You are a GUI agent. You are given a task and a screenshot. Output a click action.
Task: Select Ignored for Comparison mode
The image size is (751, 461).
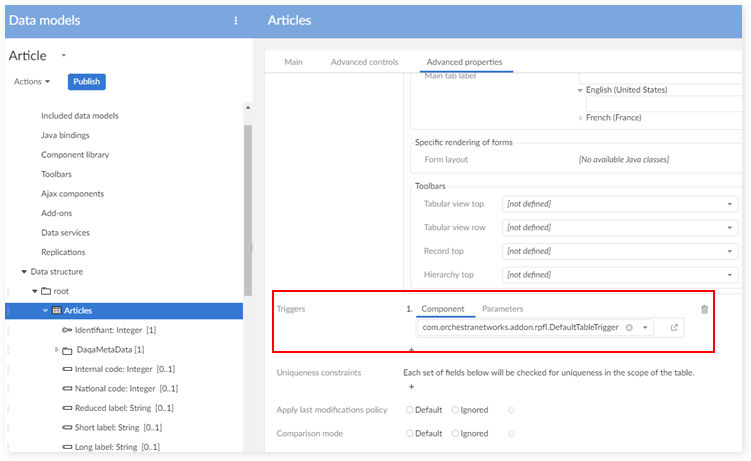455,433
